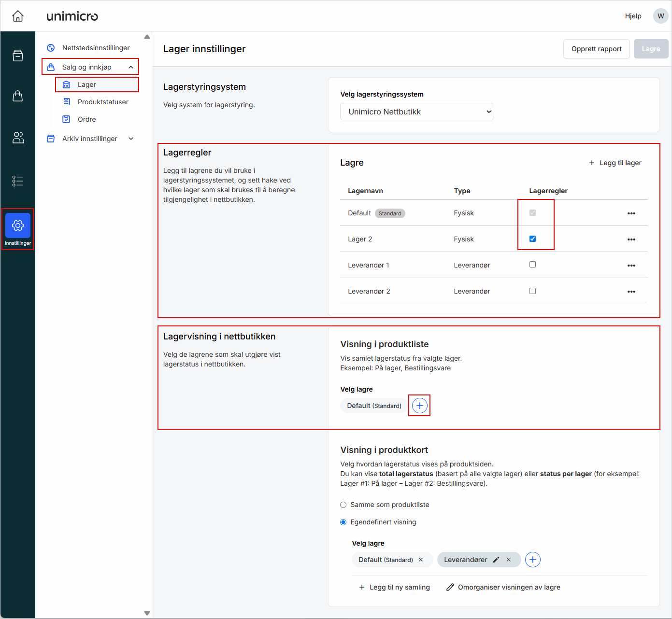Click the Legg til lager link

pos(615,163)
